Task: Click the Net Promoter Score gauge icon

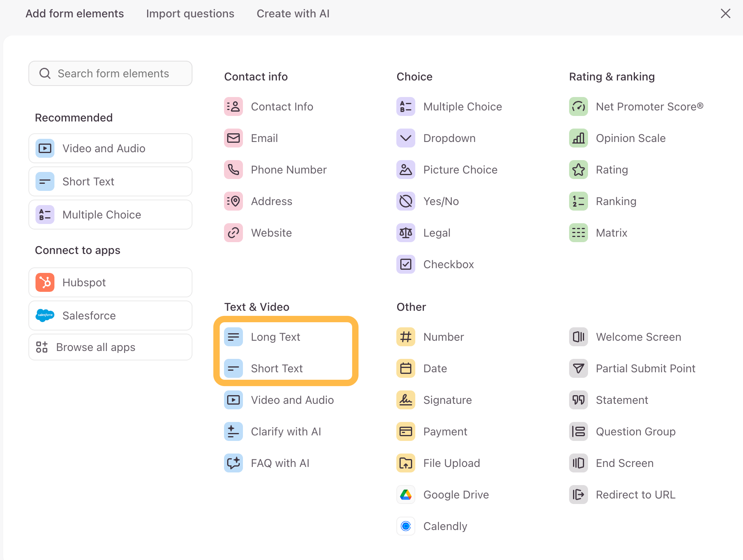Action: coord(578,106)
